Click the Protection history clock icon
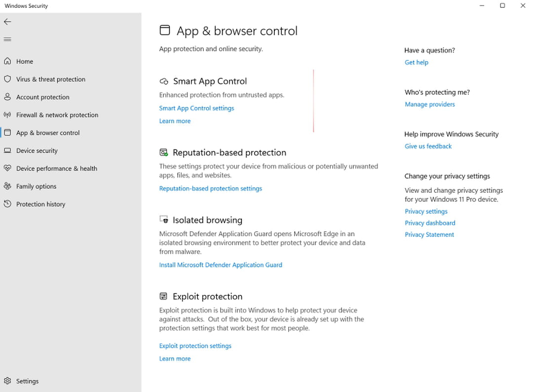The height and width of the screenshot is (392, 533). (x=7, y=204)
